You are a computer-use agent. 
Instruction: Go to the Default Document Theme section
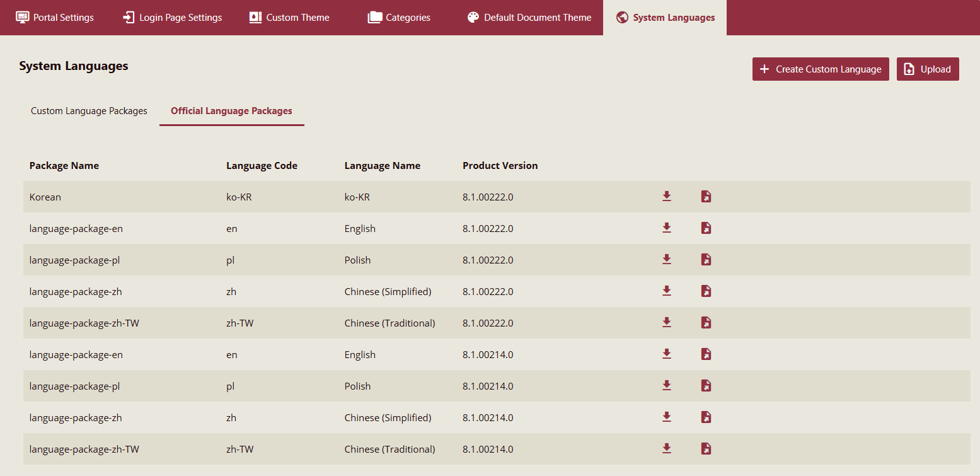coord(529,17)
